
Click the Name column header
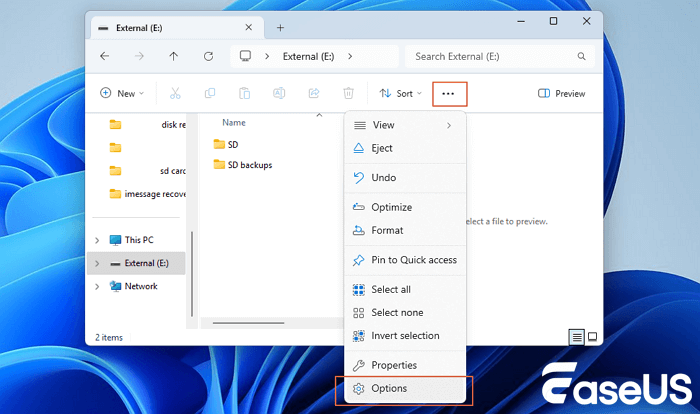[x=234, y=122]
